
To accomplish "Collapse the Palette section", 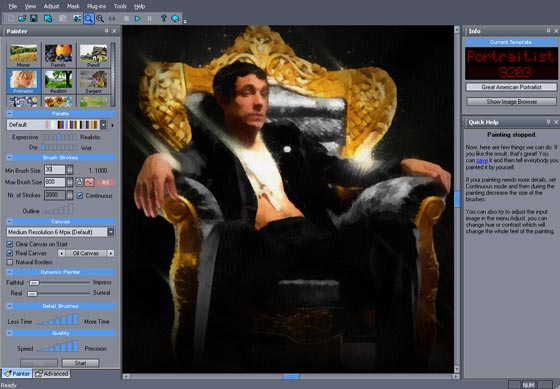I will tap(10, 114).
